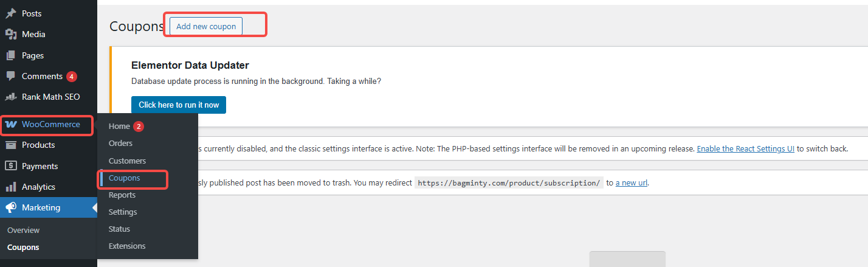
Task: Click the Rank Math SEO icon
Action: coord(10,97)
